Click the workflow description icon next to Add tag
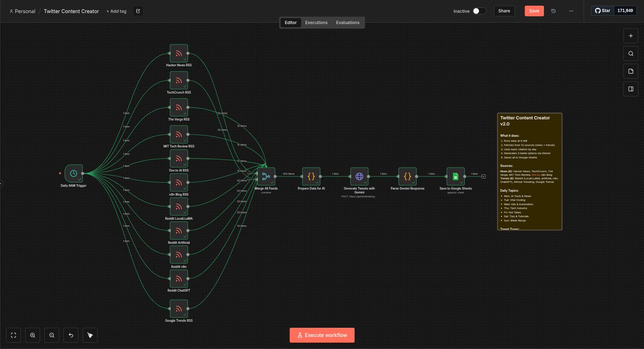644x349 pixels. click(x=138, y=11)
